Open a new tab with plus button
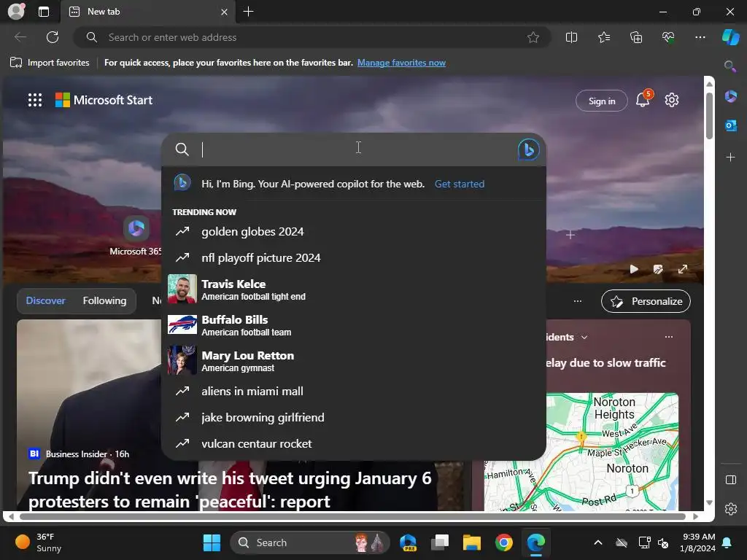The width and height of the screenshot is (747, 560). coord(248,12)
